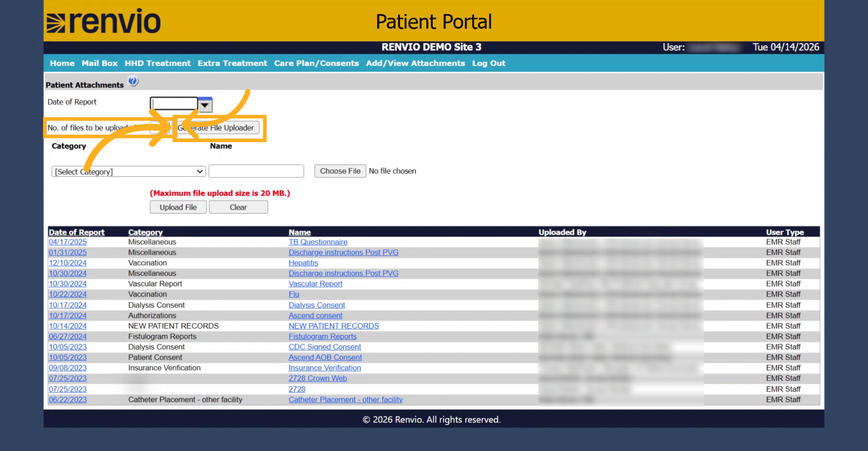The height and width of the screenshot is (451, 868).
Task: Click the Clear button
Action: (x=238, y=207)
